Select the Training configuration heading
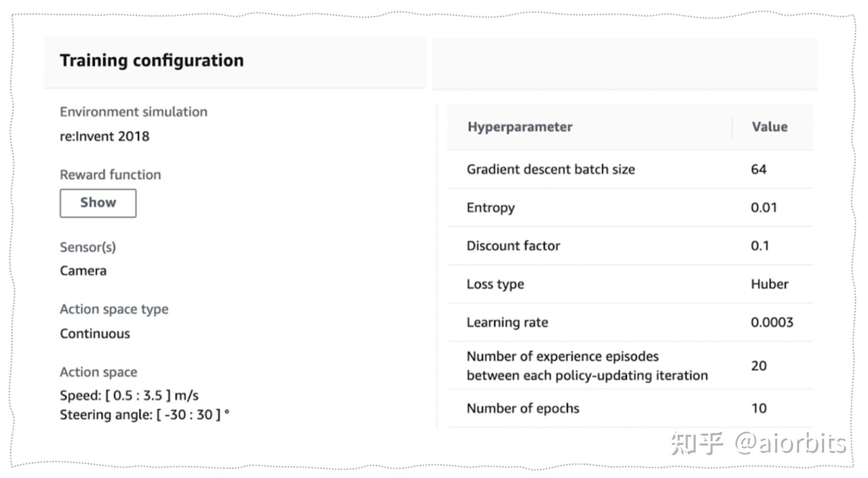 tap(151, 60)
